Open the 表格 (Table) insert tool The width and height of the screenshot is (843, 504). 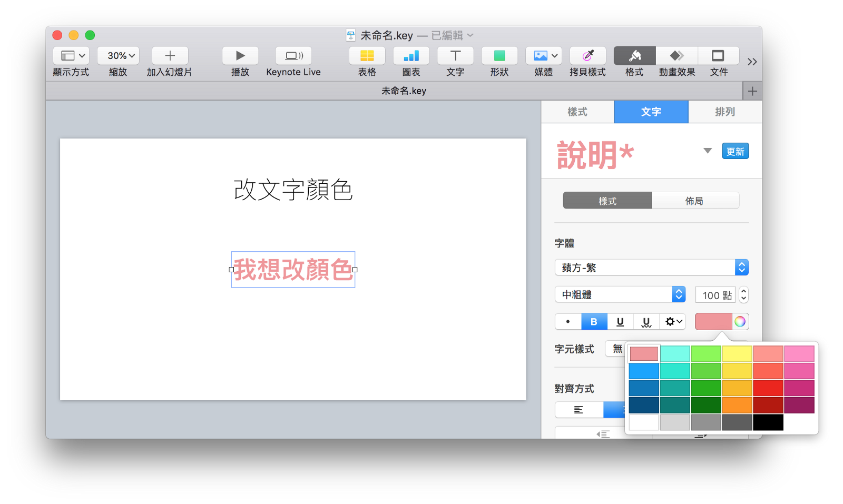367,56
